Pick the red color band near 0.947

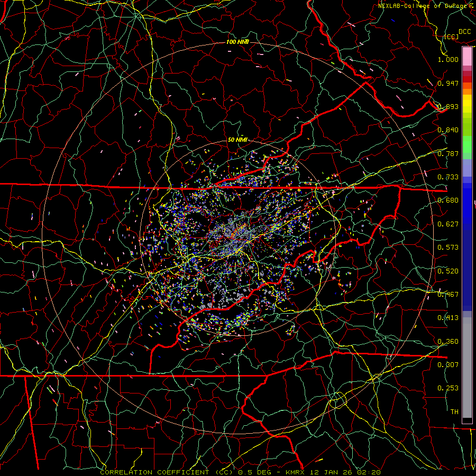[x=467, y=79]
